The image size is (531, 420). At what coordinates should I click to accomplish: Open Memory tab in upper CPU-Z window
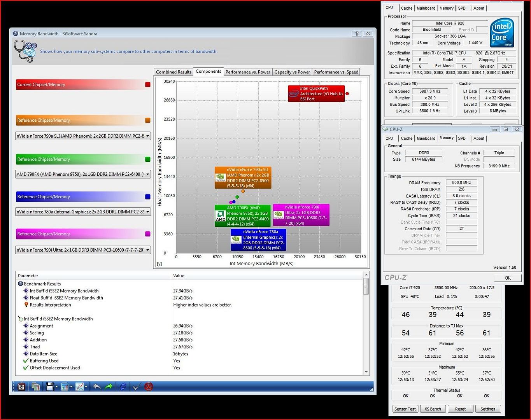[x=447, y=8]
